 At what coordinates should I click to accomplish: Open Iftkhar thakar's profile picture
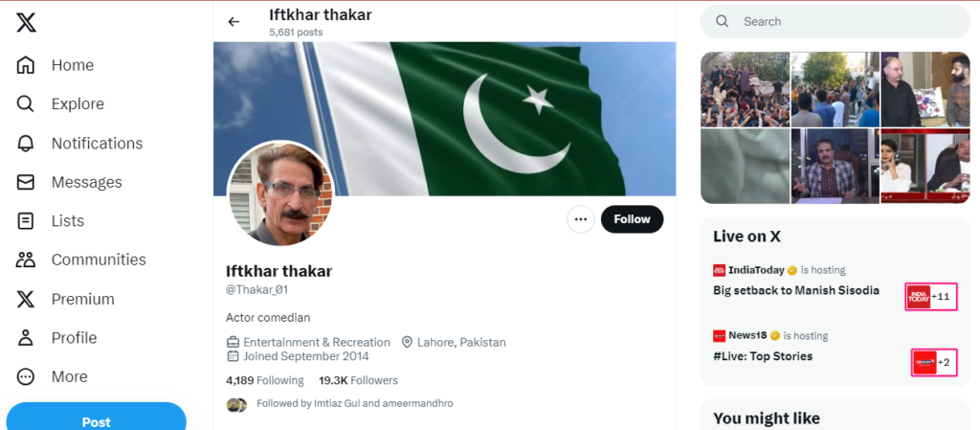point(280,193)
